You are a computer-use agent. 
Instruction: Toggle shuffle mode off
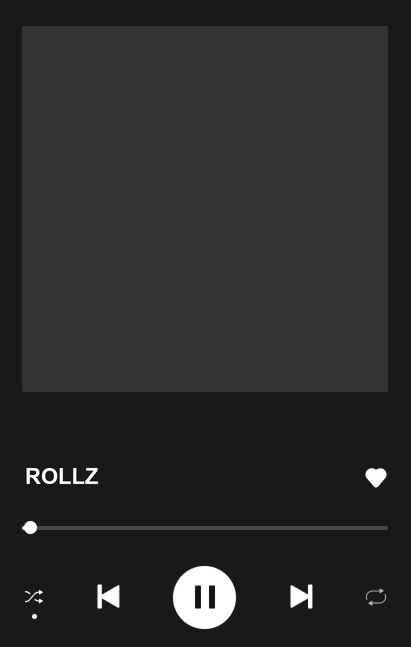coord(34,597)
